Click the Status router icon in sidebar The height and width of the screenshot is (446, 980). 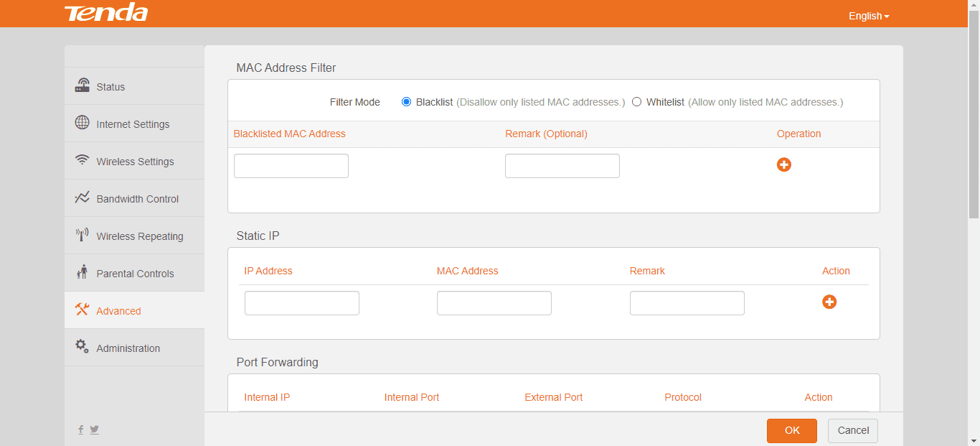click(x=83, y=85)
